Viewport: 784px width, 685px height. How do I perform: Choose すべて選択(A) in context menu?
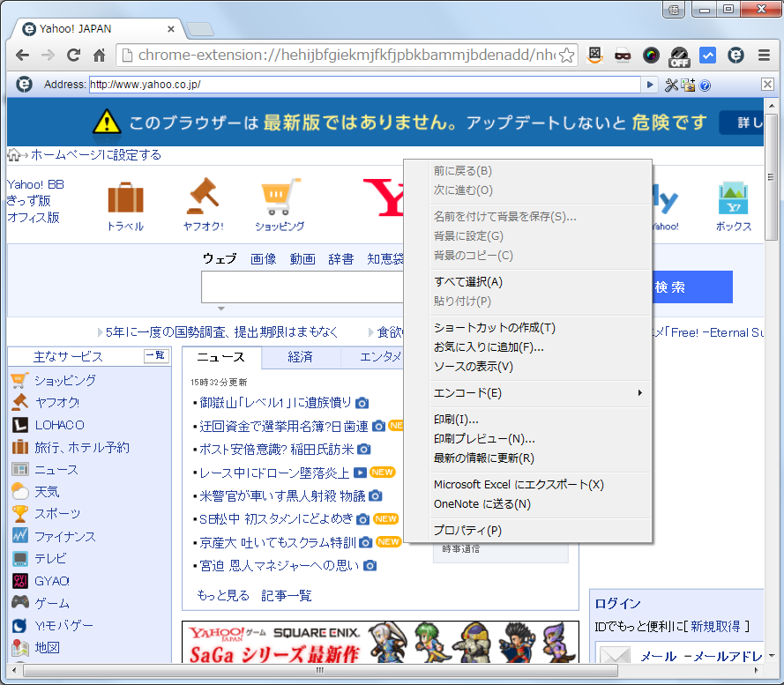click(x=540, y=282)
